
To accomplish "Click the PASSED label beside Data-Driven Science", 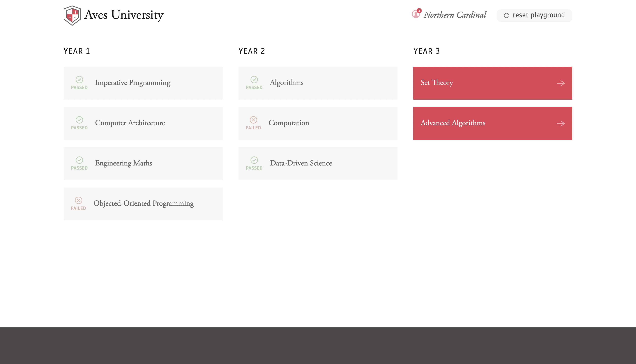I will point(254,168).
